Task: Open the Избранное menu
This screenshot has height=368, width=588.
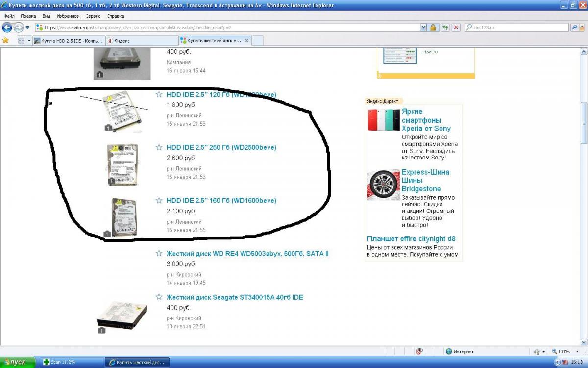Action: [68, 16]
